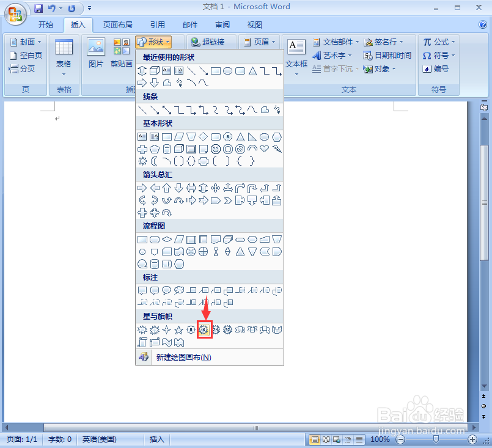Open the Mailings (邮件) tab
This screenshot has width=492, height=448.
pos(190,24)
